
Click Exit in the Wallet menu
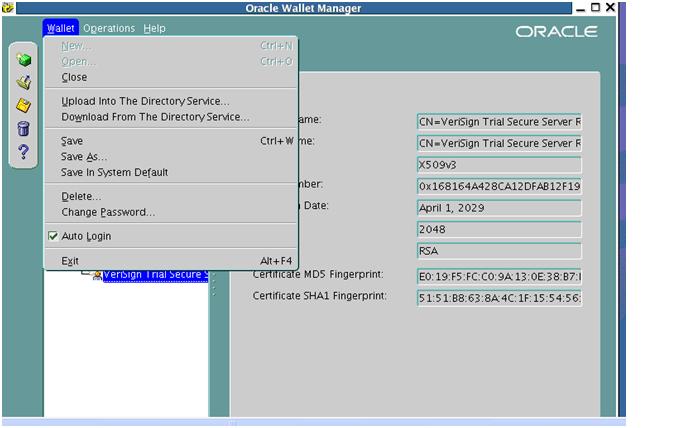[70, 261]
